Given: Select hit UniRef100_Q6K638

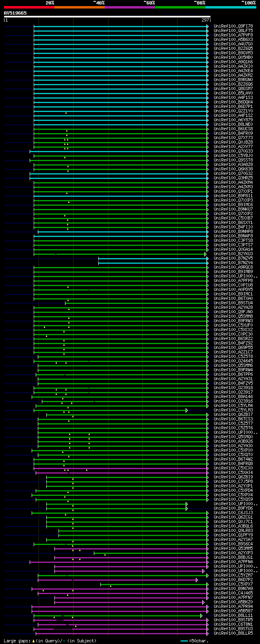Looking at the screenshot, I should (233, 169).
